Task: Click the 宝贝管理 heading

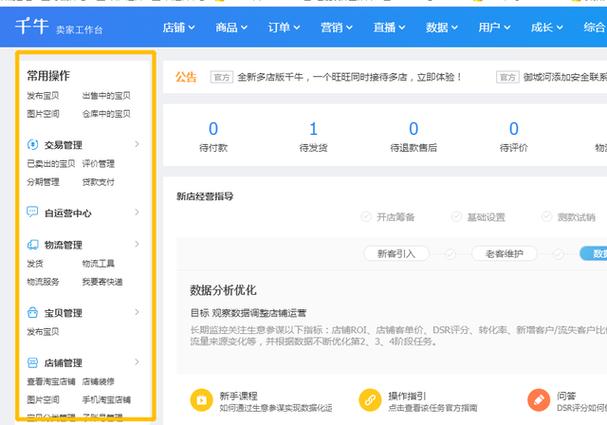Action: coord(63,313)
